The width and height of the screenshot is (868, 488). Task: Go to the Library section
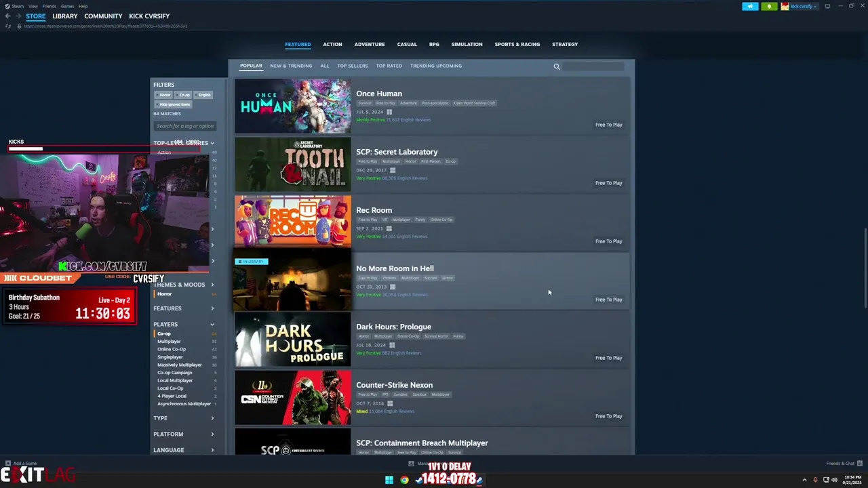click(65, 16)
